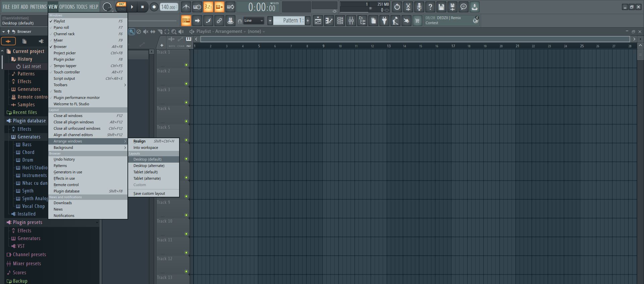Toggle the Playlist window checkmark item

(x=59, y=21)
